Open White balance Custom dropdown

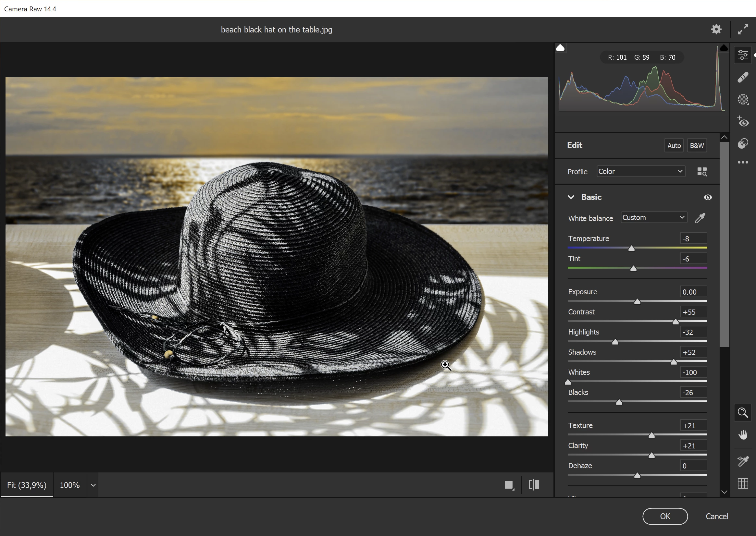653,217
